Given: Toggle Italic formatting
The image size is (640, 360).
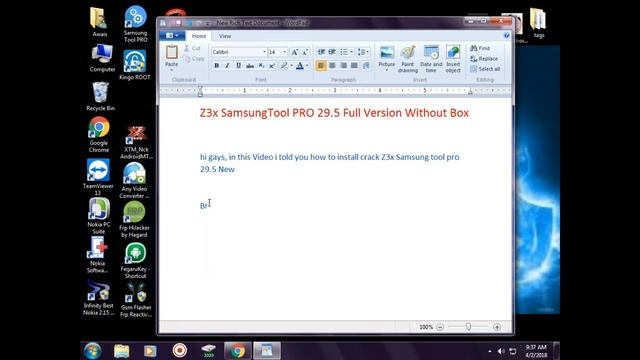Looking at the screenshot, I should tap(227, 66).
